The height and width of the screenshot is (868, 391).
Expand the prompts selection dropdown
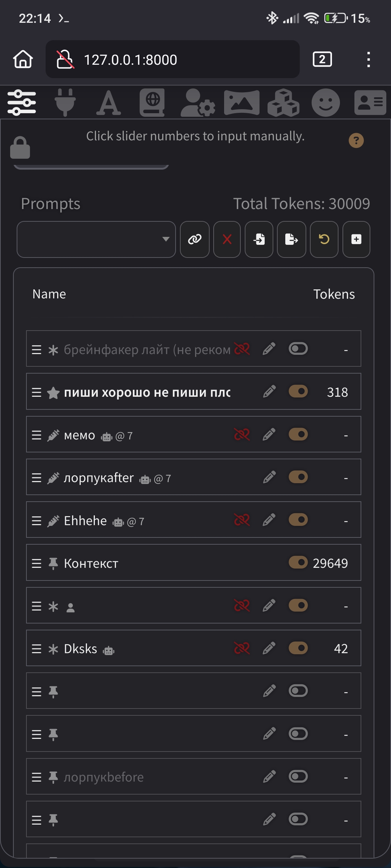pyautogui.click(x=96, y=239)
